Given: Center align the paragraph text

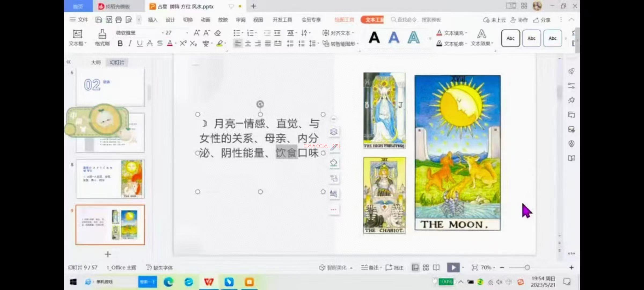Looking at the screenshot, I should [248, 43].
